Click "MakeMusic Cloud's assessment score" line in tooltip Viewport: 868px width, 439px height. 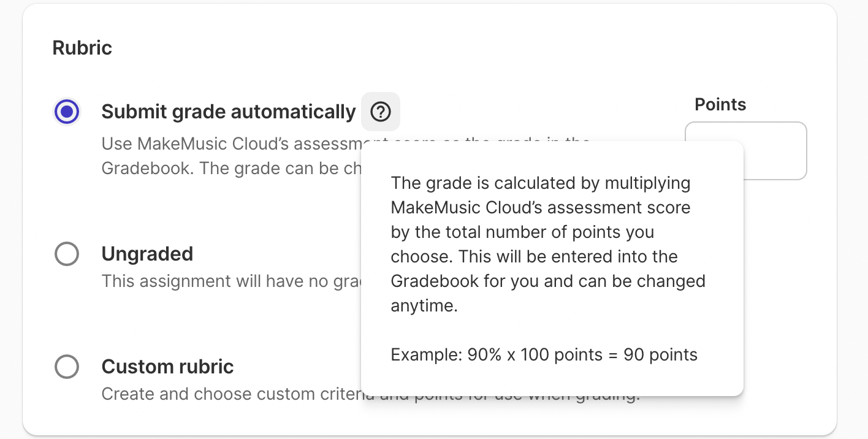(540, 208)
